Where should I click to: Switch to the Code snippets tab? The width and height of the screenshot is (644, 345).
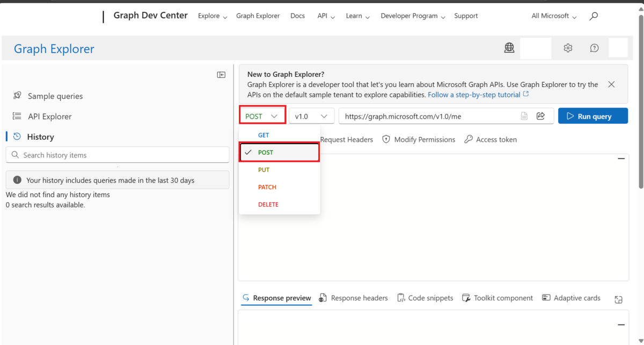coord(425,298)
